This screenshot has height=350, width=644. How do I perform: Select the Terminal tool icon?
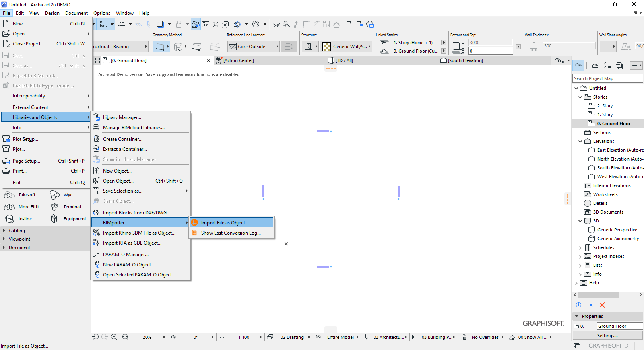tap(54, 207)
